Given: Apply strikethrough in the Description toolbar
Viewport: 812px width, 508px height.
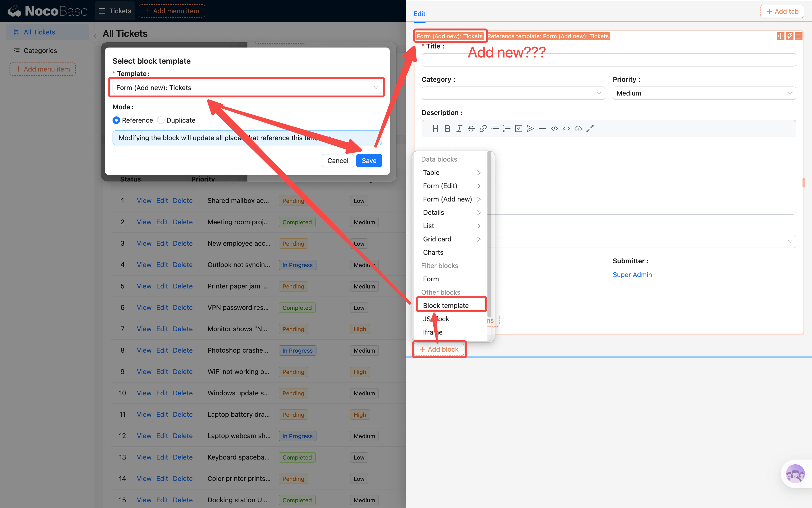Looking at the screenshot, I should (x=471, y=129).
